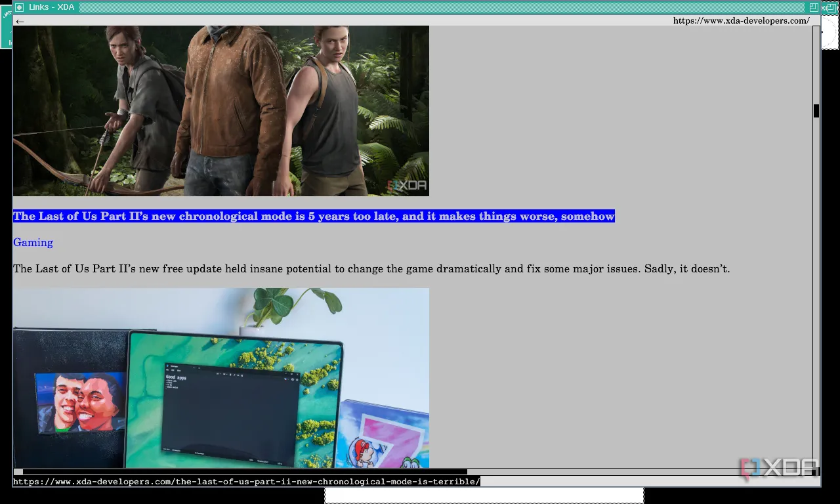Click the horizontal scrollbar thumb

tap(245, 472)
